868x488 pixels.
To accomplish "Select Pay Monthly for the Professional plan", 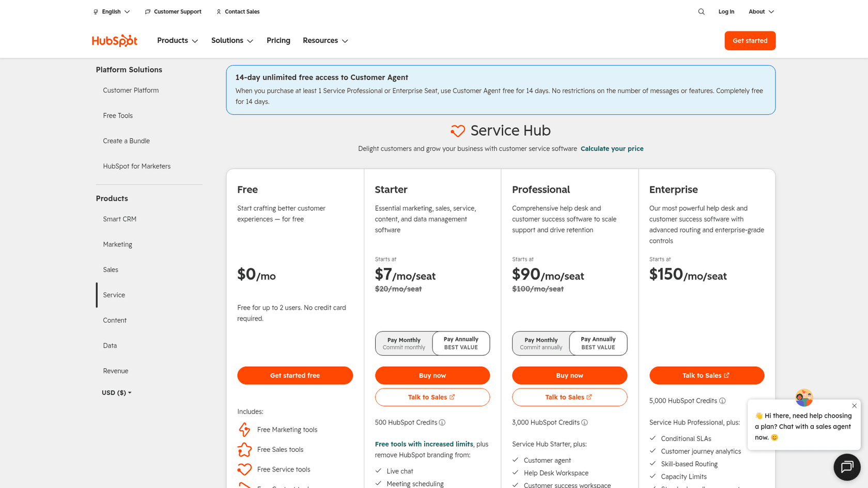I will tap(541, 343).
